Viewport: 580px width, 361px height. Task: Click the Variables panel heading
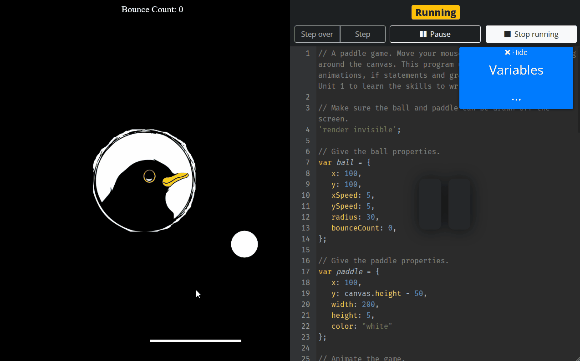[x=516, y=70]
